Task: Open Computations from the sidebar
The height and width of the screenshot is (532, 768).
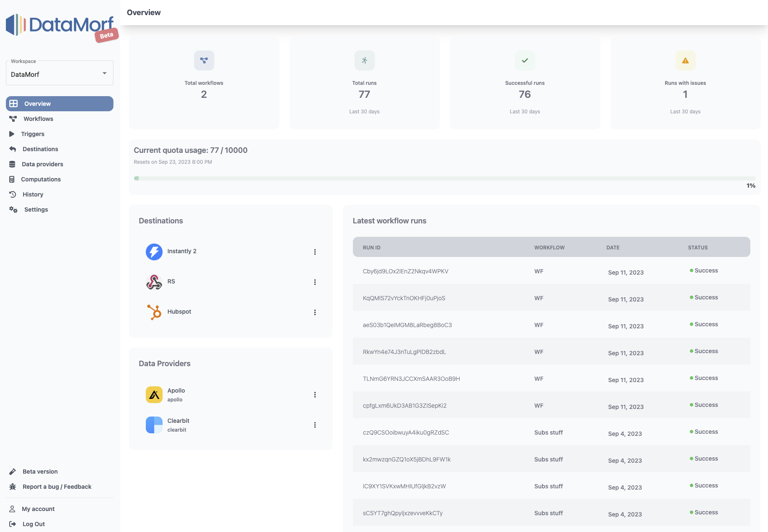Action: pos(60,179)
